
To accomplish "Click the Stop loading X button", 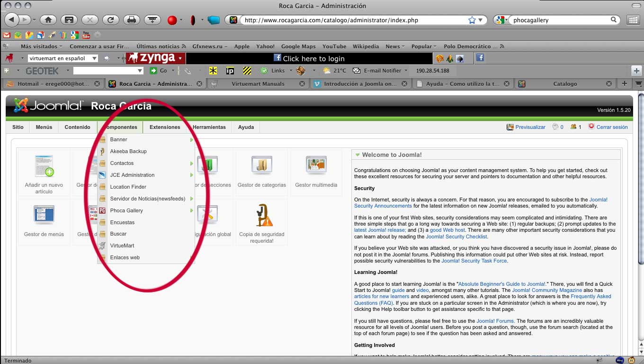I will (89, 20).
